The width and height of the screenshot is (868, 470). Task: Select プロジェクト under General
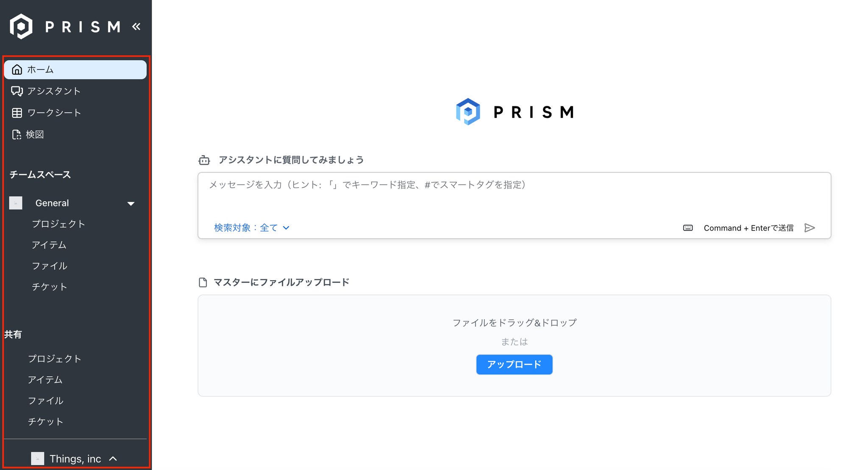(x=58, y=224)
